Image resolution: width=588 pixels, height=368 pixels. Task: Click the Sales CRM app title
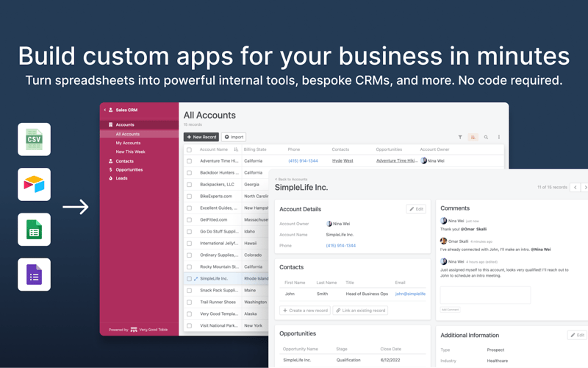(x=126, y=110)
